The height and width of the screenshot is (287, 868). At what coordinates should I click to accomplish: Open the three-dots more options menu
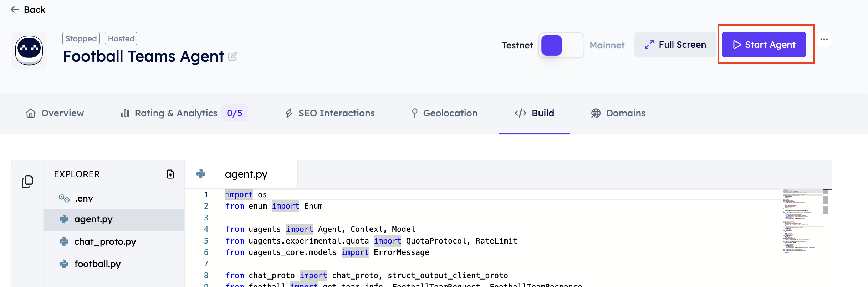pyautogui.click(x=824, y=40)
